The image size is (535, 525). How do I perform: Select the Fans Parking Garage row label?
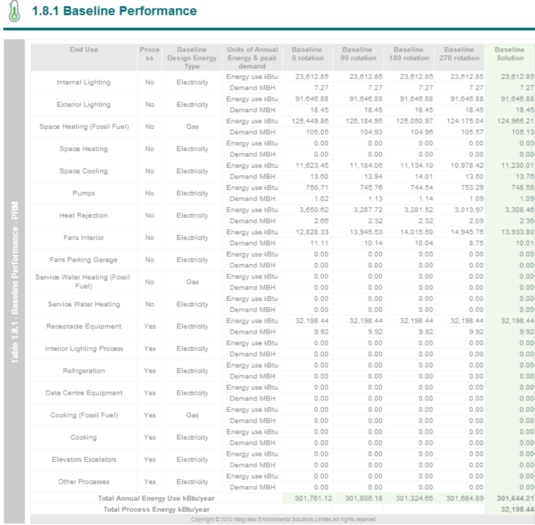click(84, 260)
